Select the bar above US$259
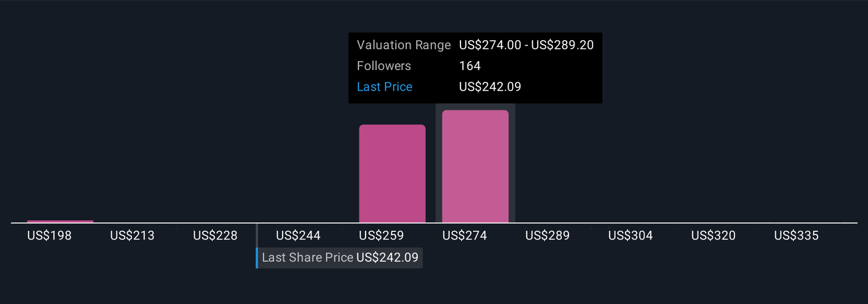The width and height of the screenshot is (868, 304). pos(392,174)
